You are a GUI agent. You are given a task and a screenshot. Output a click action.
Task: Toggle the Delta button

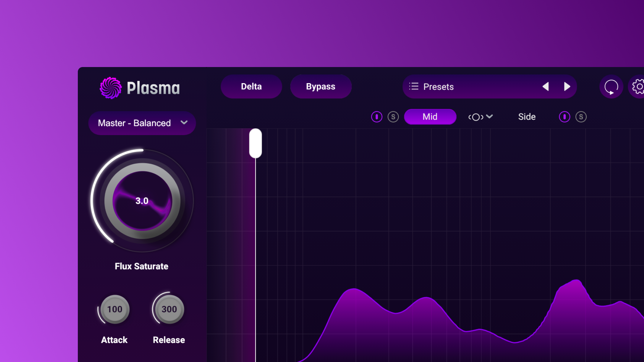click(x=251, y=86)
